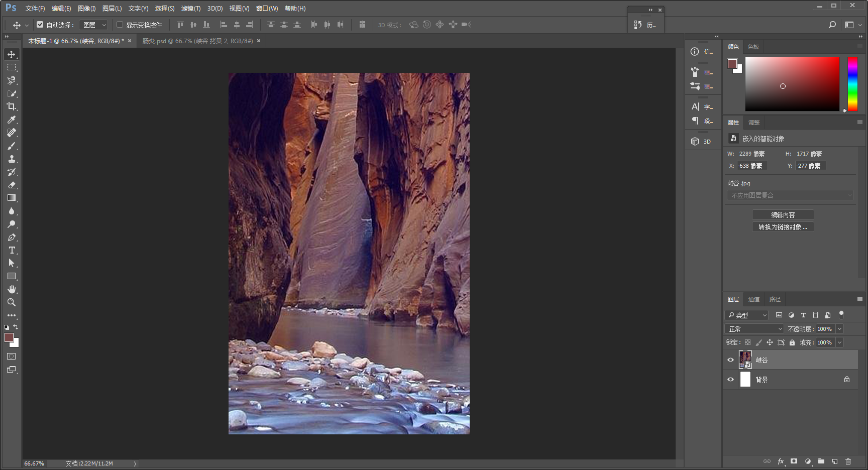The width and height of the screenshot is (868, 470).
Task: Select the Lasso tool
Action: click(12, 80)
